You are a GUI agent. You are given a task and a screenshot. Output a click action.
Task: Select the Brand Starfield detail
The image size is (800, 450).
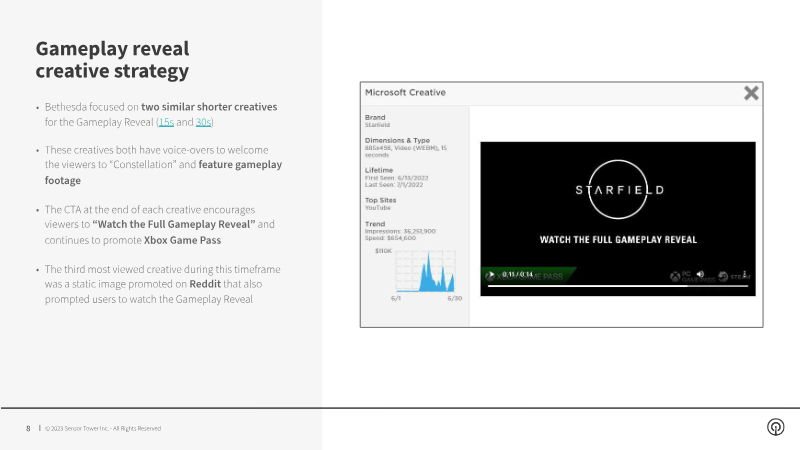click(376, 126)
